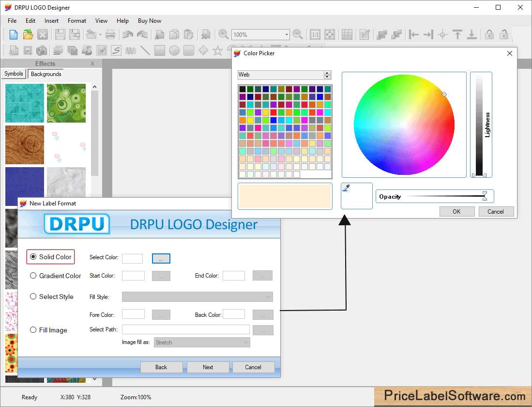Click the grid view icon
This screenshot has height=407, width=532.
pos(347,35)
